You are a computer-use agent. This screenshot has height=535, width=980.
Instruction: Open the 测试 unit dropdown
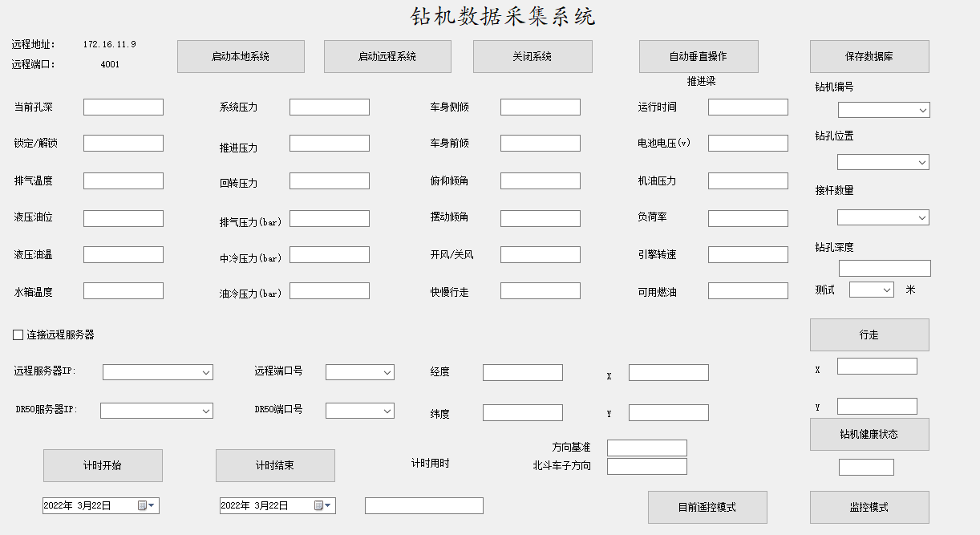click(x=886, y=290)
